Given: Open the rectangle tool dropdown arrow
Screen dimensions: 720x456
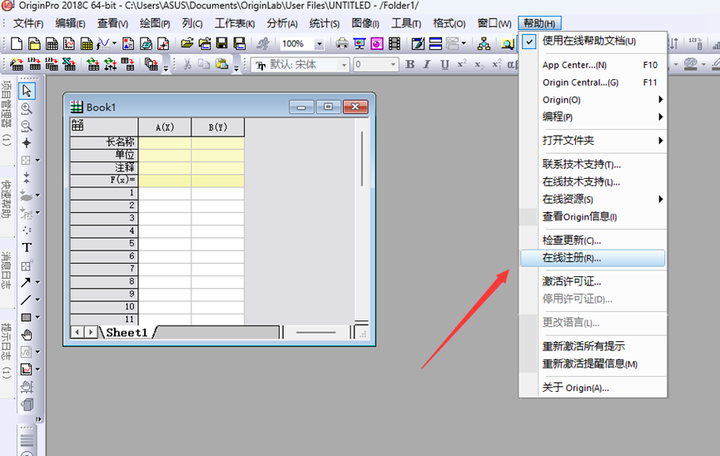Looking at the screenshot, I should click(x=38, y=317).
